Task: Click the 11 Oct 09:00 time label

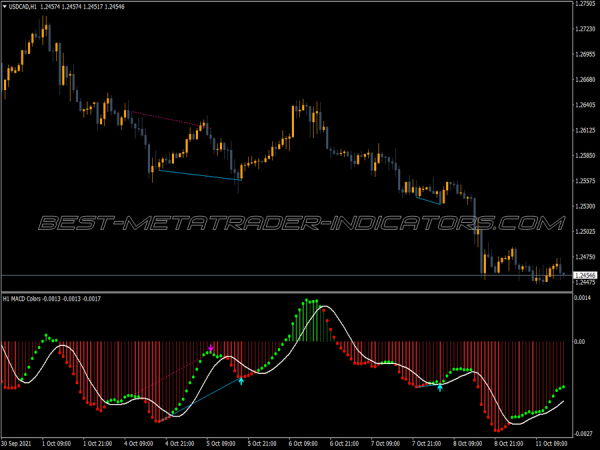Action: coord(551,443)
